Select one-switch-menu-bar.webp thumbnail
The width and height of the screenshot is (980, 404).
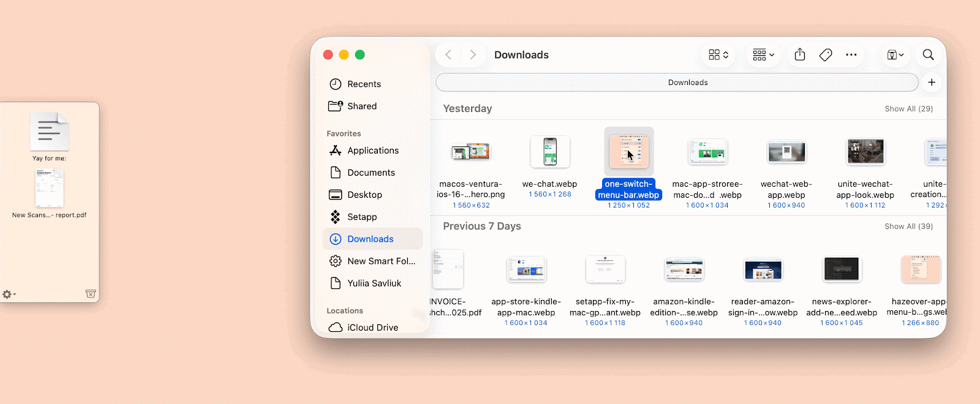tap(629, 151)
